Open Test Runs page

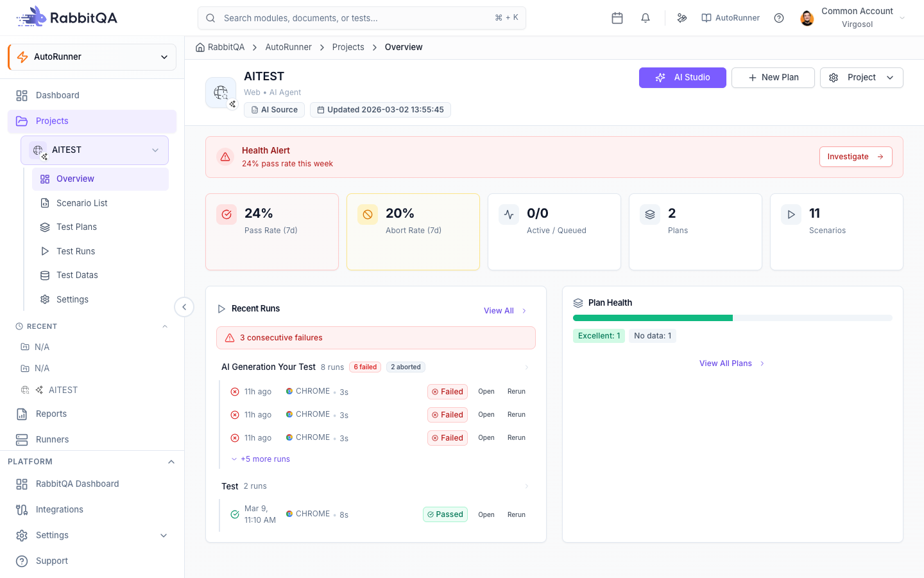100,251
